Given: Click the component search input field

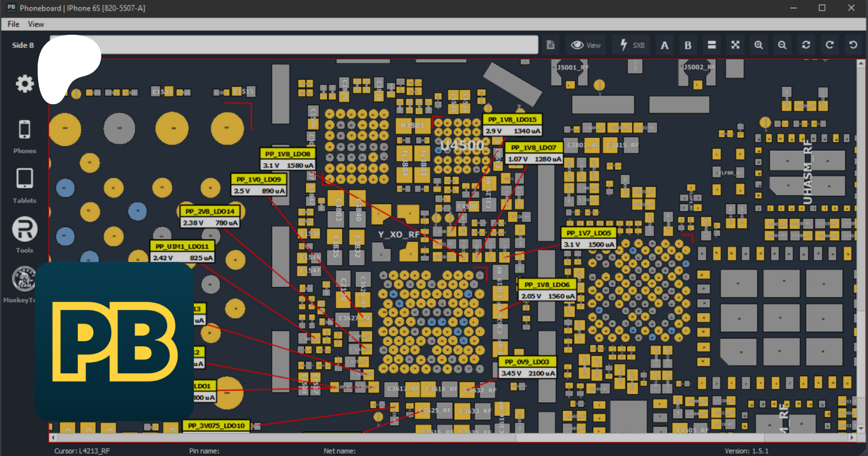Looking at the screenshot, I should tap(318, 45).
